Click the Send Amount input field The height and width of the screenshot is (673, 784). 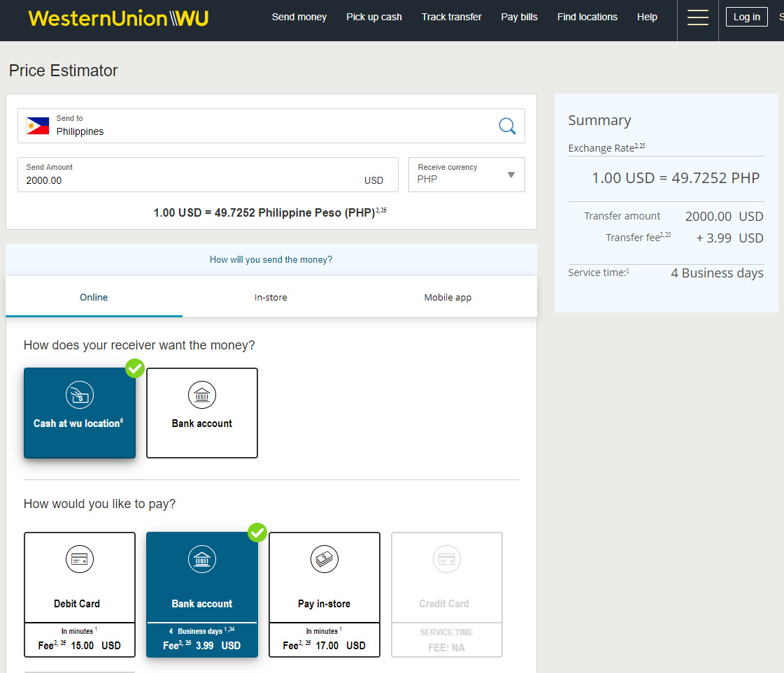pos(208,175)
